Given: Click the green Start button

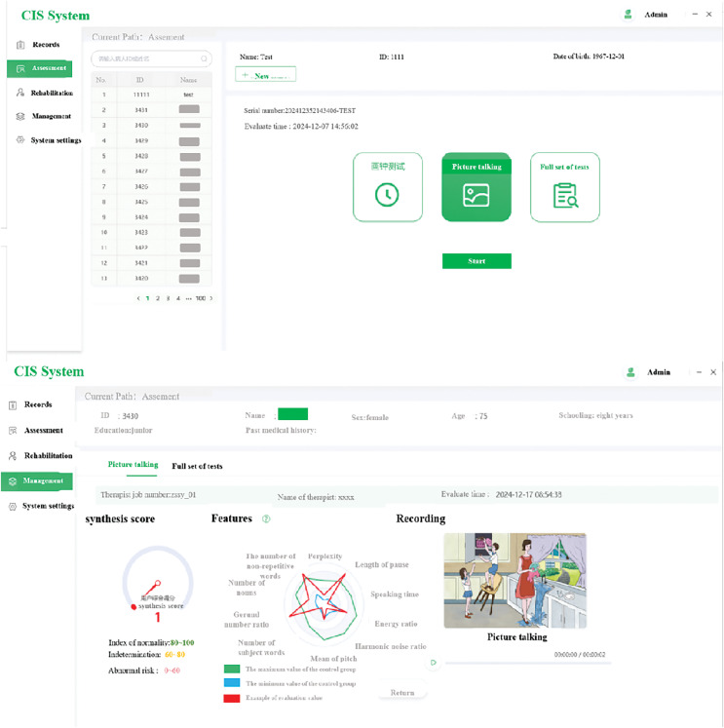Looking at the screenshot, I should coord(476,261).
